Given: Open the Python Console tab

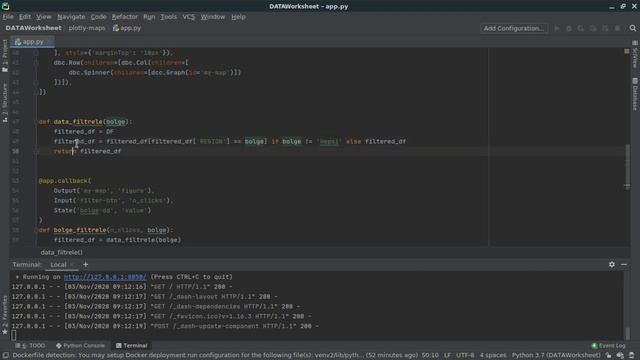Looking at the screenshot, I should [80, 345].
